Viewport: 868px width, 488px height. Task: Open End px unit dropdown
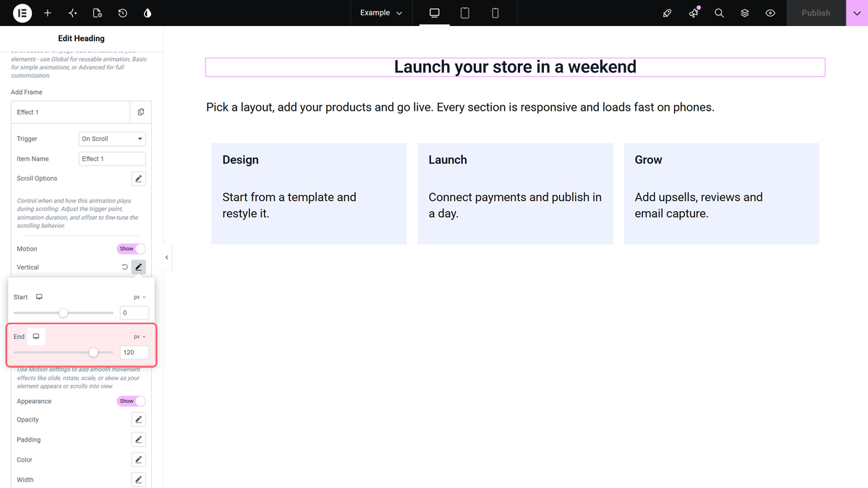point(140,337)
